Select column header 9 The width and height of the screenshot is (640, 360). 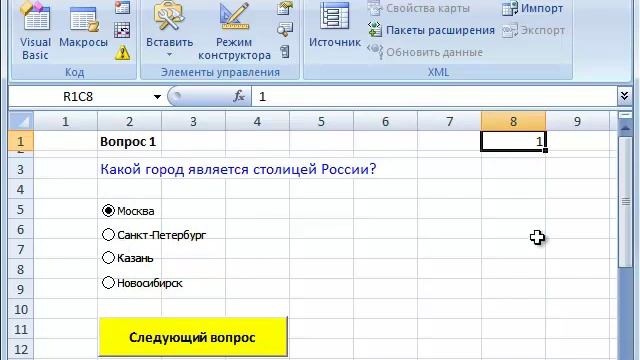(578, 121)
